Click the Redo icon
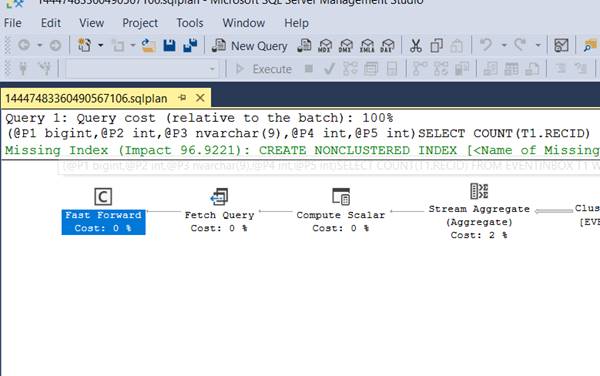Viewport: 600px width, 376px height. click(520, 45)
